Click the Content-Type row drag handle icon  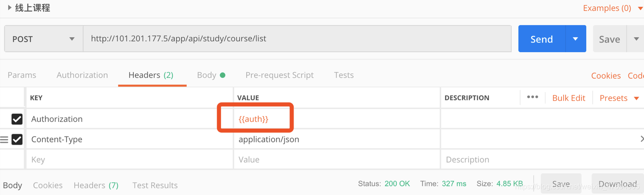pyautogui.click(x=4, y=140)
